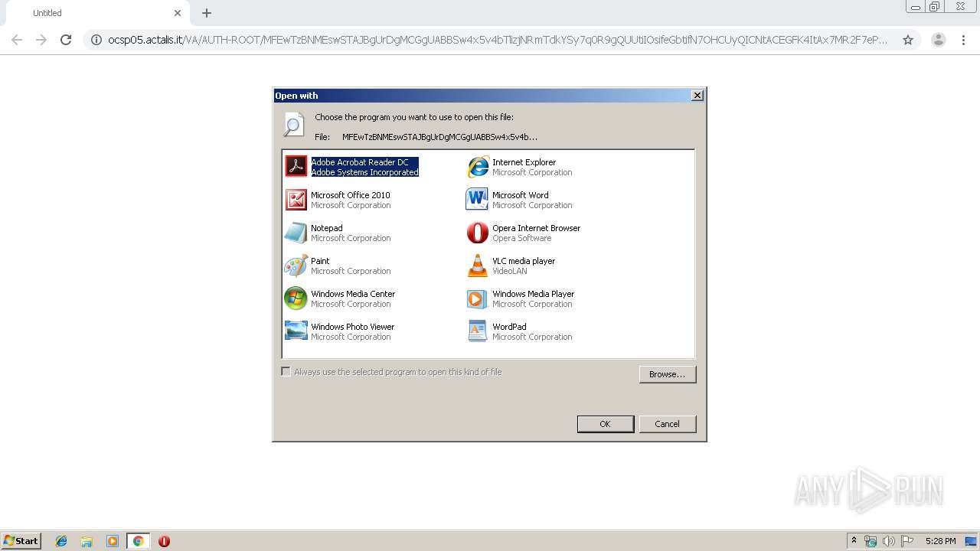Image resolution: width=980 pixels, height=551 pixels.
Task: Switch to the Untitled tab
Action: [x=96, y=13]
